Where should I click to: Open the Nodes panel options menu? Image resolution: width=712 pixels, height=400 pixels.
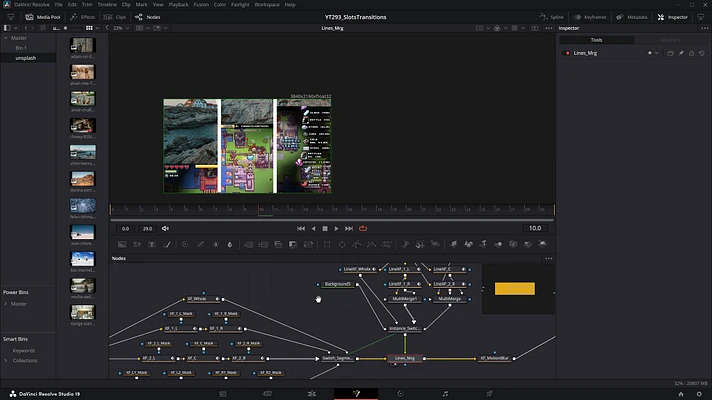click(549, 258)
